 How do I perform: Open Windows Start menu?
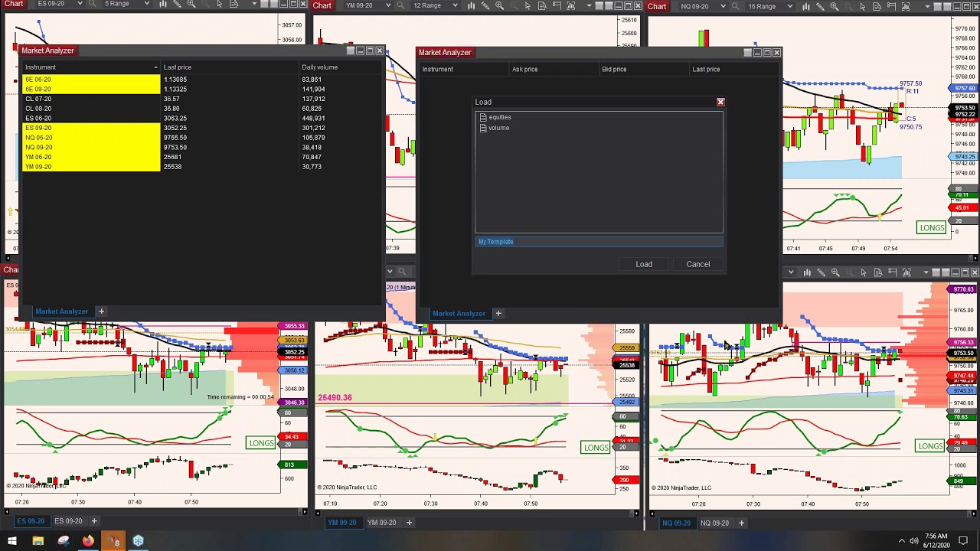(12, 541)
